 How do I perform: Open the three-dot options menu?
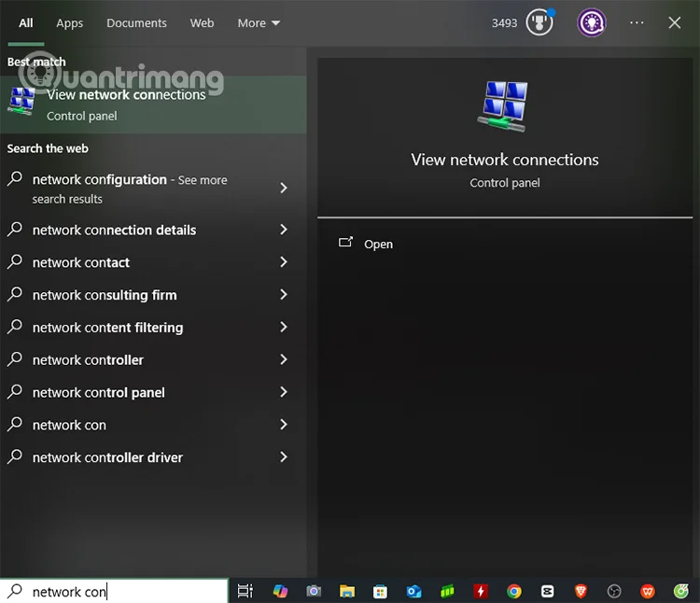pyautogui.click(x=637, y=22)
